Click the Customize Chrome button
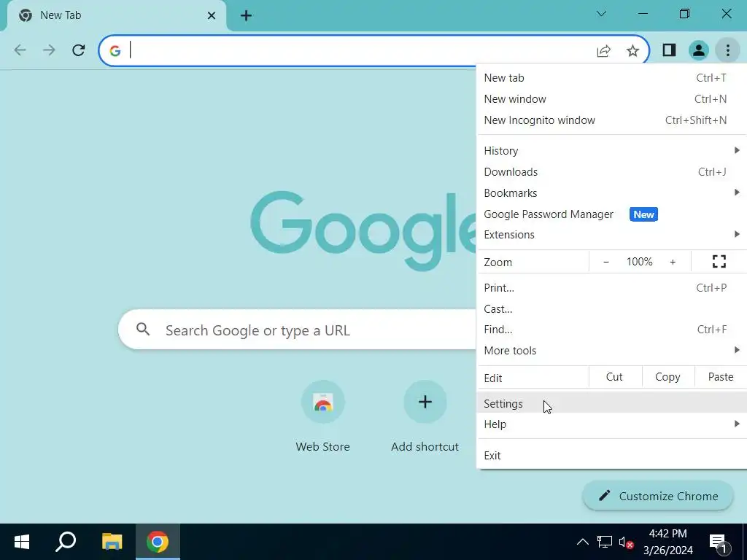 tap(658, 496)
